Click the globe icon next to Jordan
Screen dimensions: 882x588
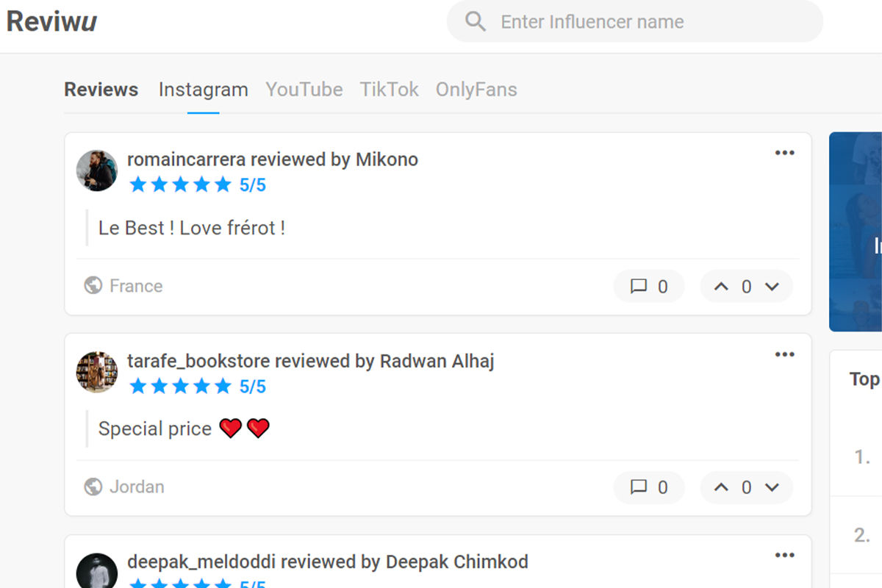click(93, 487)
